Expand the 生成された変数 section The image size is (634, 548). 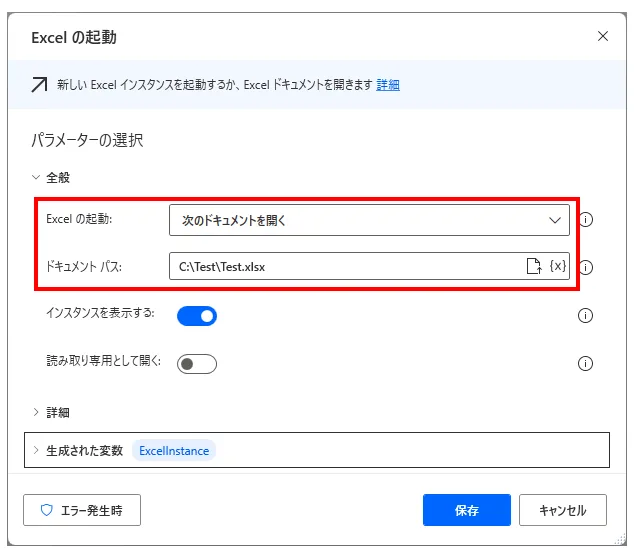coord(37,450)
